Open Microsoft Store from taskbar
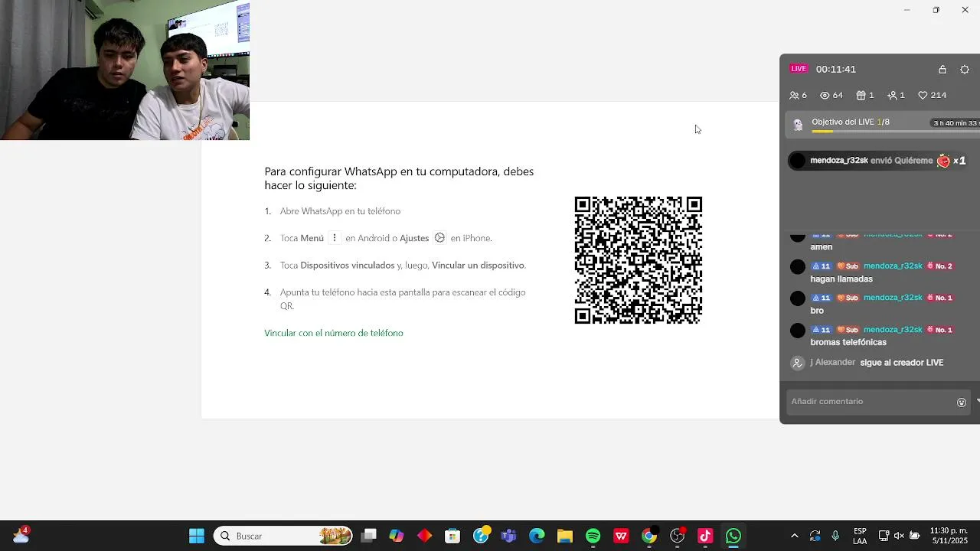 point(452,536)
